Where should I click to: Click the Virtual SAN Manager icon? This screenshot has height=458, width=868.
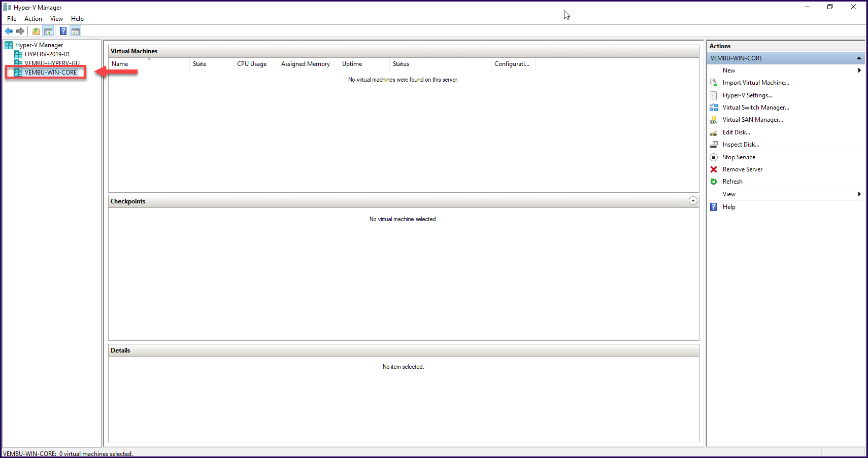(x=714, y=120)
